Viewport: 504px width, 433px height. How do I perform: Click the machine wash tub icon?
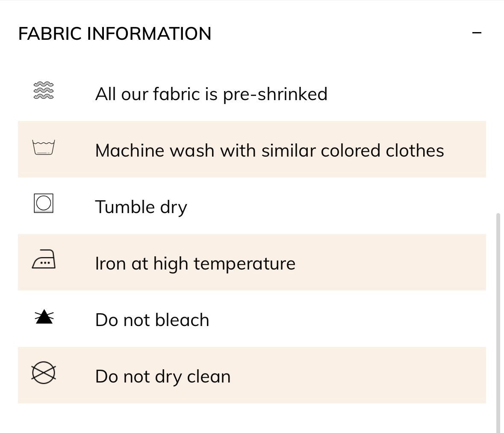click(x=44, y=147)
